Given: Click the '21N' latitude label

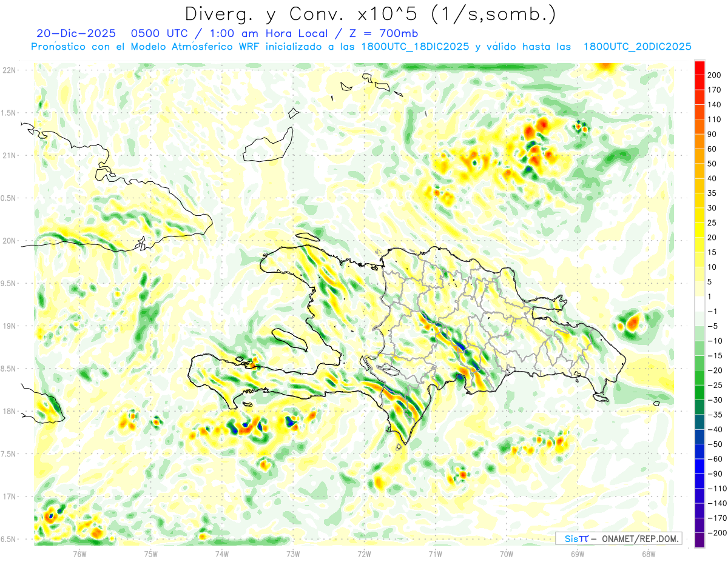Looking at the screenshot, I should point(8,155).
